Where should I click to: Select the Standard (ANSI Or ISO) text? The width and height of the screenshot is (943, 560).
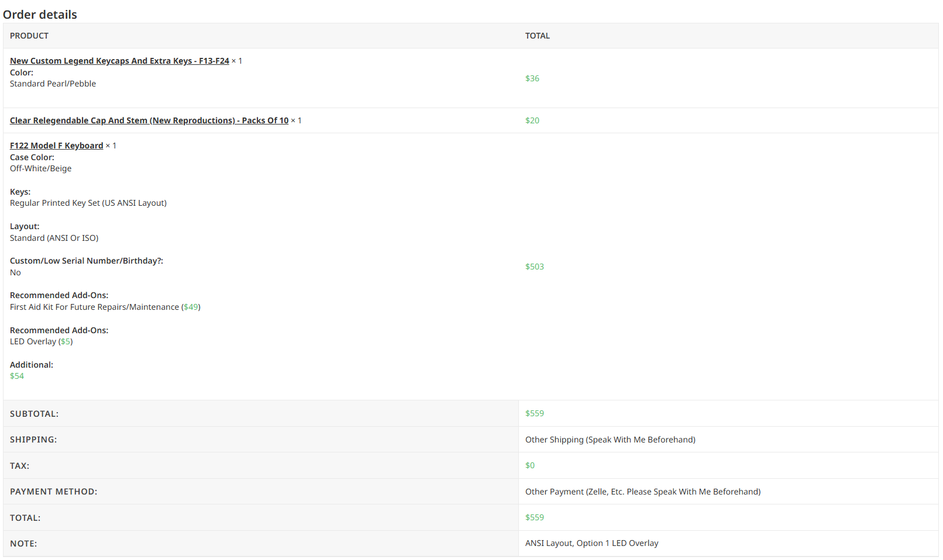54,238
